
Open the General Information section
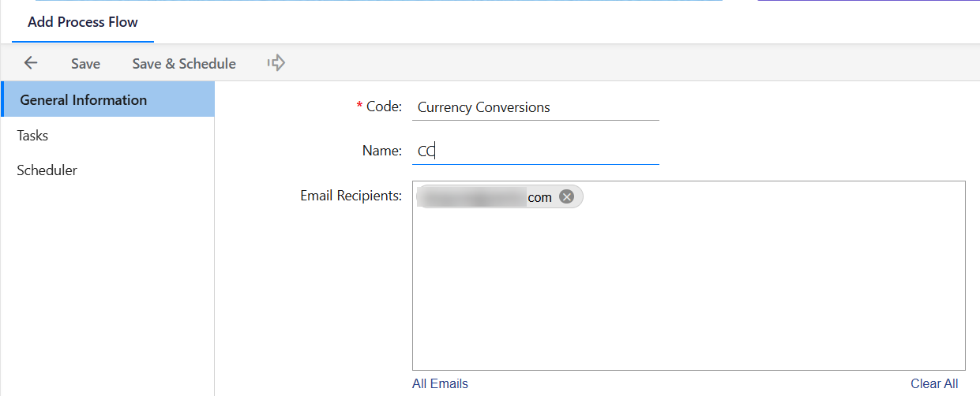point(84,100)
